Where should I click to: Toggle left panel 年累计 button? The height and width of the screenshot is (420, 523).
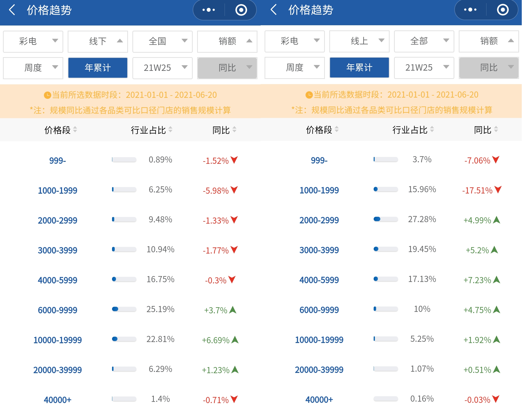98,68
